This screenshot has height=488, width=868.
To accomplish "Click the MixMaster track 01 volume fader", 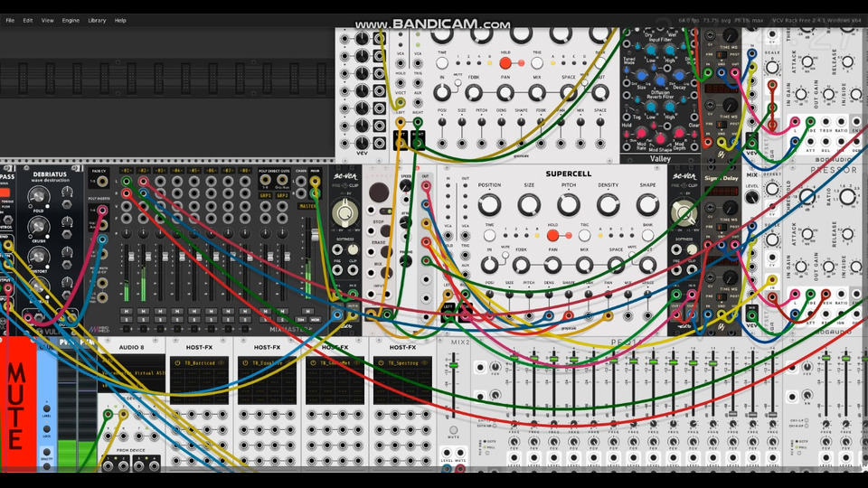I will [131, 258].
